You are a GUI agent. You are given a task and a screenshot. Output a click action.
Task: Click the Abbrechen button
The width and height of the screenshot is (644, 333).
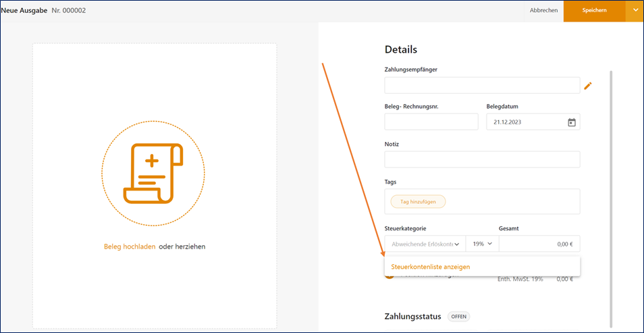[x=544, y=11]
